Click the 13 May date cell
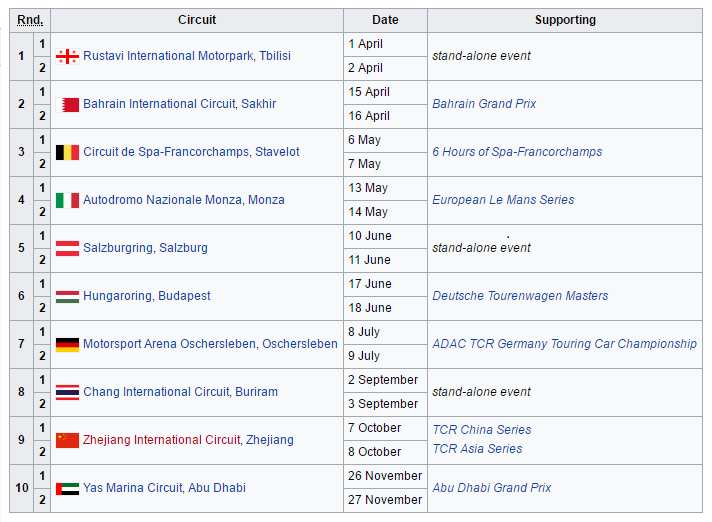This screenshot has width=712, height=522. (385, 188)
